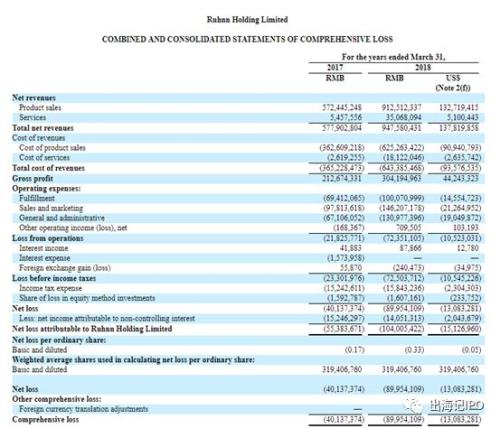Select the "General and administrative" row label
Screen dimensions: 500x428
(62, 218)
